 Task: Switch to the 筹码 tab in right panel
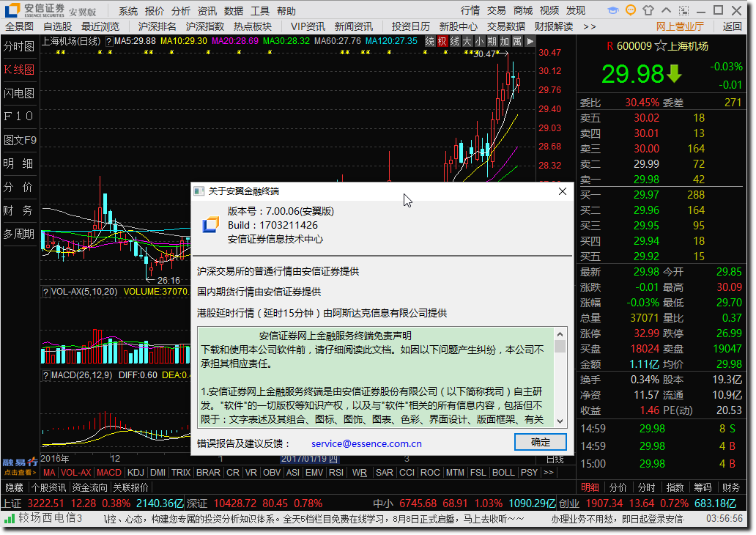[703, 487]
